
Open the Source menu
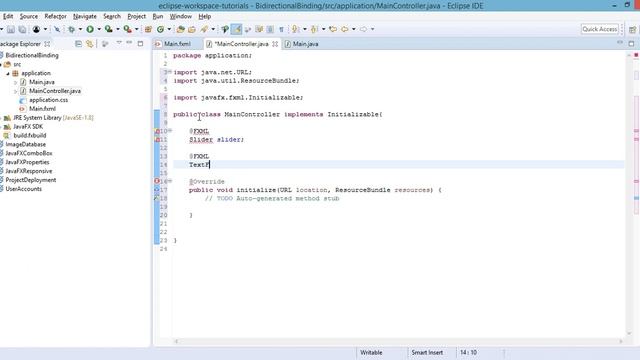[x=29, y=16]
